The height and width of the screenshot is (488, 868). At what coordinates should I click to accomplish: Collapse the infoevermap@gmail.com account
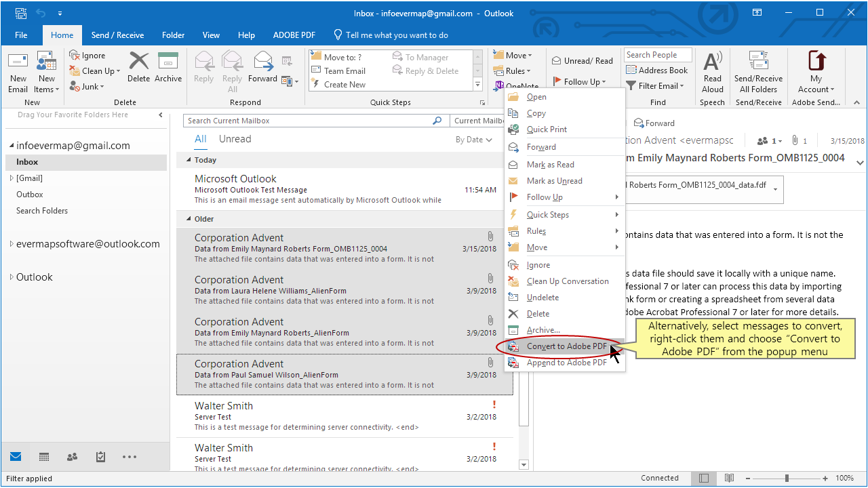[x=12, y=146]
